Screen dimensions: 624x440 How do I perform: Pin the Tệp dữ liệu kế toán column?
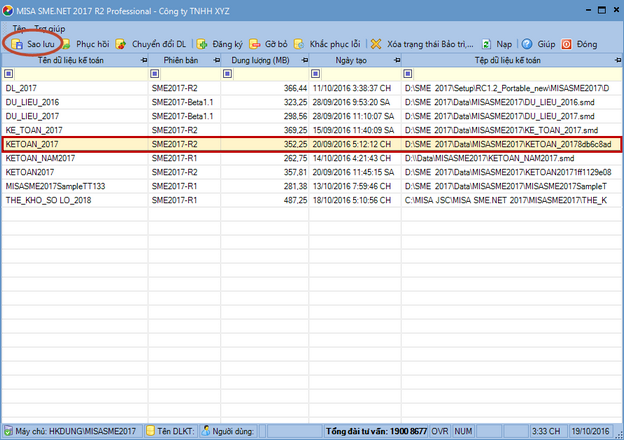(x=618, y=60)
